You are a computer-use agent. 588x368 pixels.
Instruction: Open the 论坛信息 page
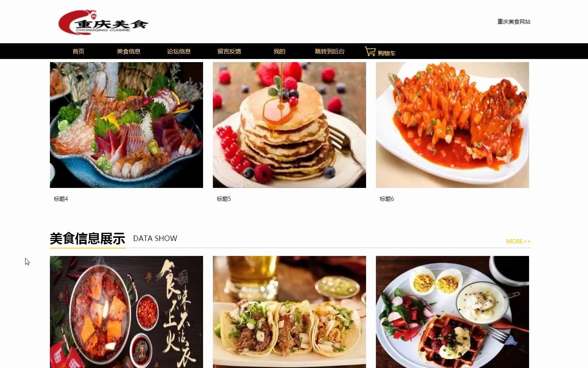[179, 52]
